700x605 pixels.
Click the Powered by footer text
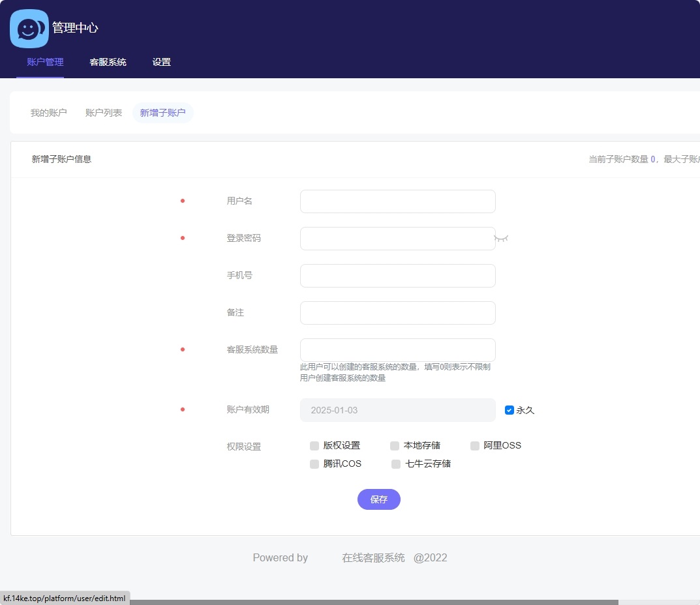click(x=281, y=557)
